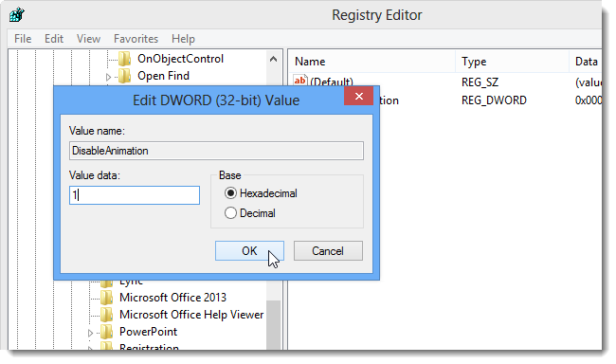616x364 pixels.
Task: Select the Decimal base option
Action: pos(230,213)
